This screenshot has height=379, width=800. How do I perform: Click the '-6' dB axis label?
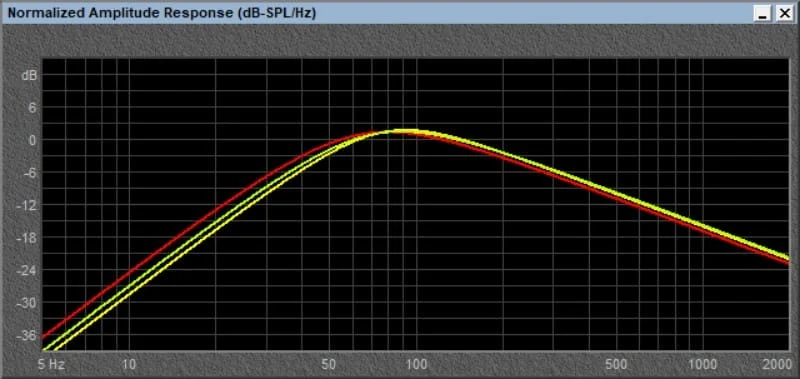(x=31, y=173)
